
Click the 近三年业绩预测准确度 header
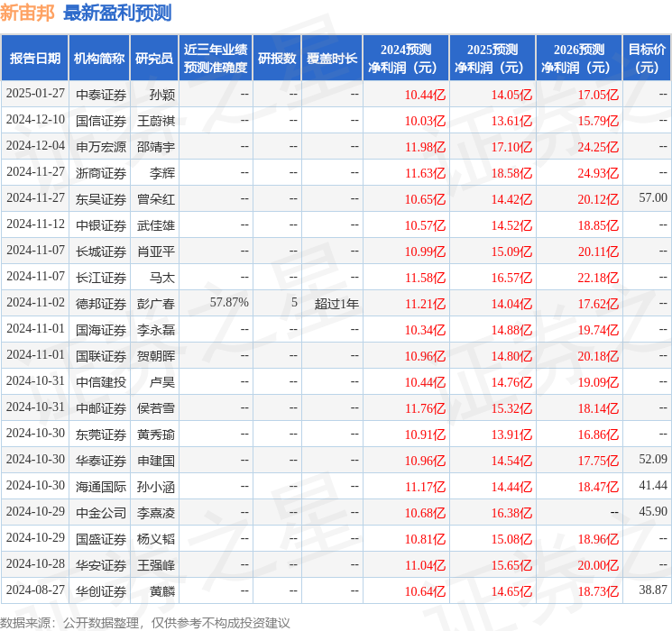[216, 59]
